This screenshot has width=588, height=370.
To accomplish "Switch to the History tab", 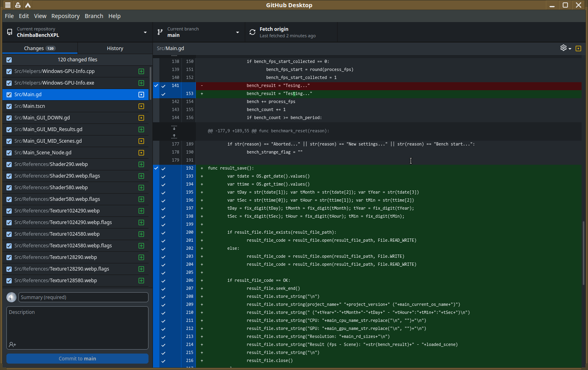I will (115, 48).
